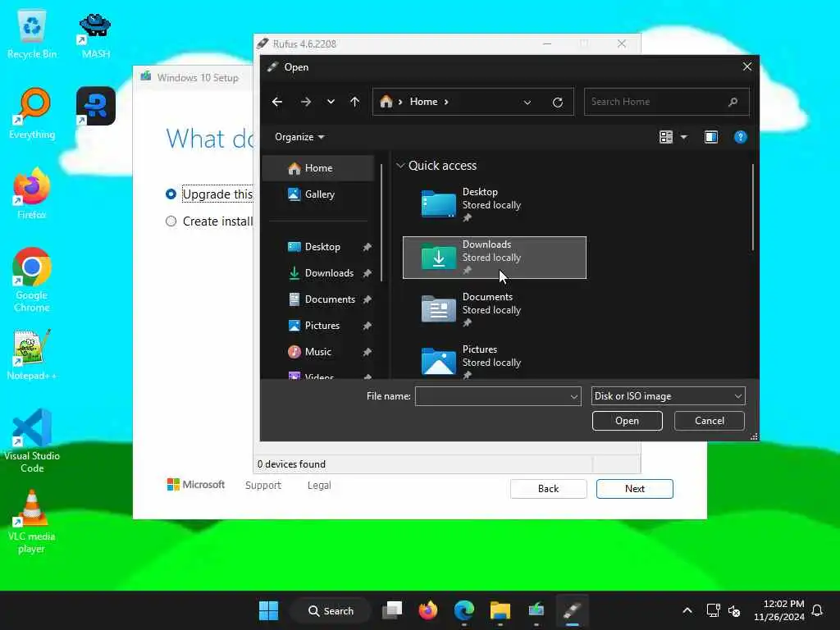Click Back in Windows 10 Setup
Viewport: 840px width, 630px height.
549,489
